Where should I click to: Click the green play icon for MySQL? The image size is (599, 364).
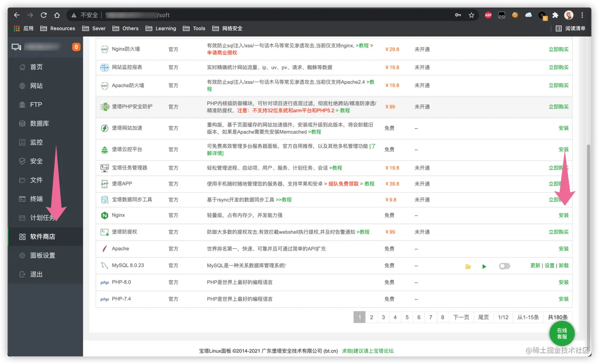pyautogui.click(x=484, y=266)
